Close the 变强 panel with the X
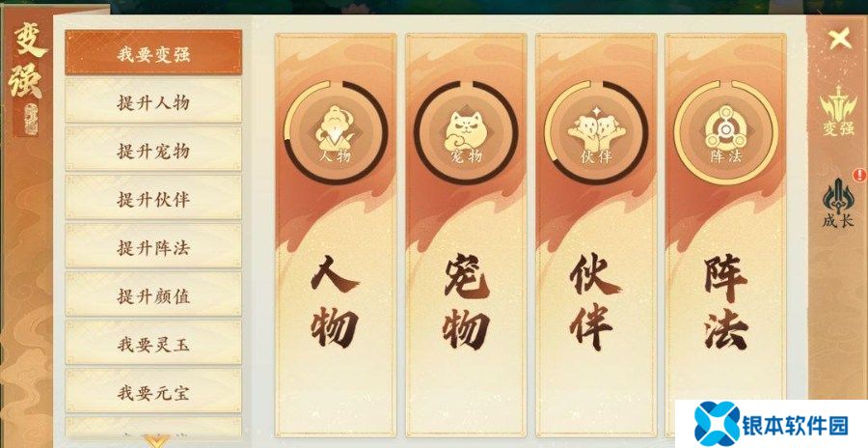This screenshot has width=868, height=448. pyautogui.click(x=839, y=39)
